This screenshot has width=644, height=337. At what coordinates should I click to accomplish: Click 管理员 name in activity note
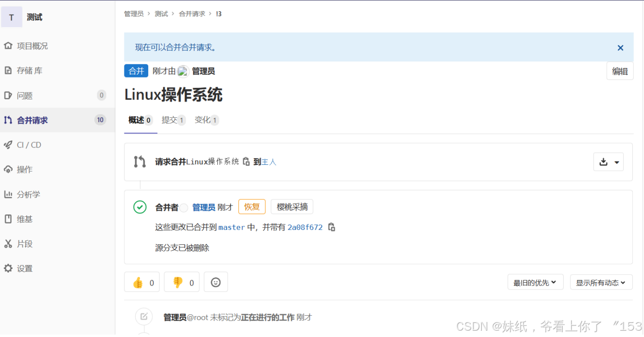(175, 317)
